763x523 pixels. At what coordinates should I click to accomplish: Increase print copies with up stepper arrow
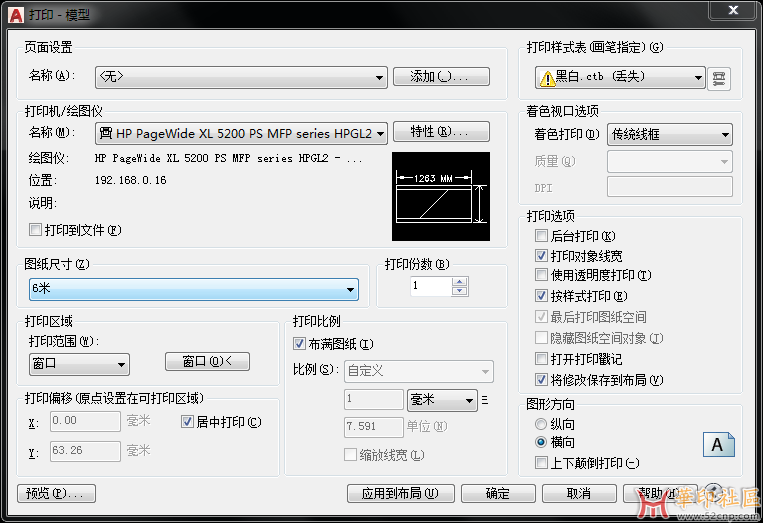[x=459, y=282]
